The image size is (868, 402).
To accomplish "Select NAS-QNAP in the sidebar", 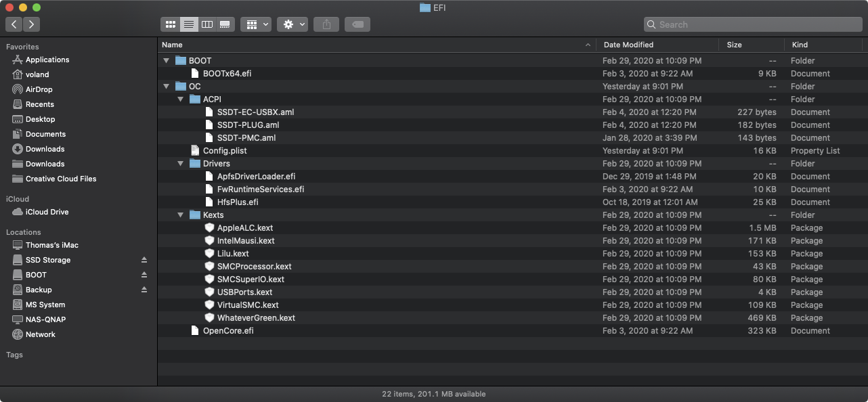I will coord(46,319).
